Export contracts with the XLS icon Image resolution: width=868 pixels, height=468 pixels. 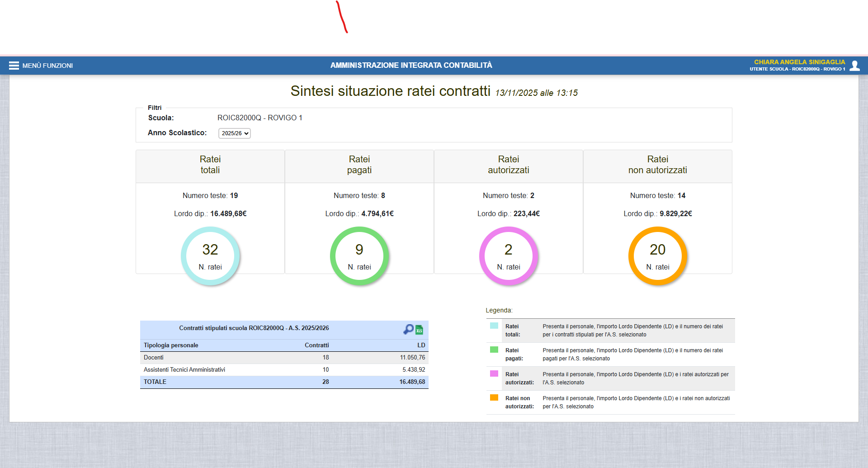[420, 330]
